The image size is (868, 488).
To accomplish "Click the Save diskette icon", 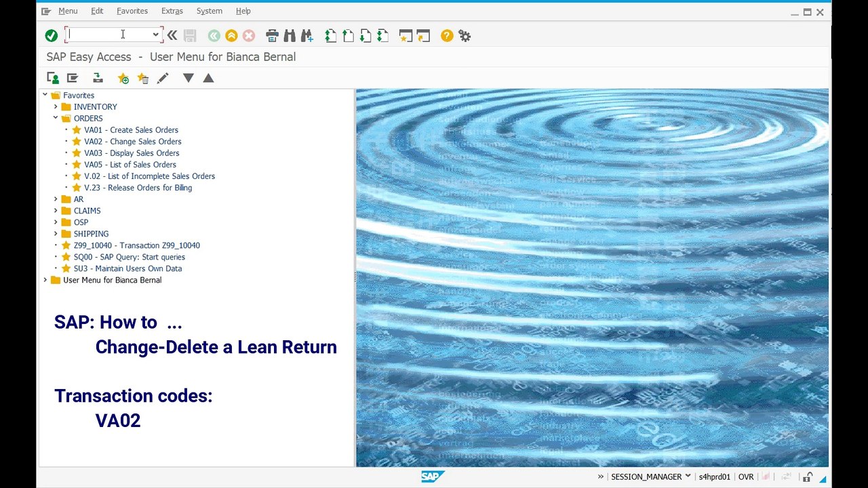I will (x=190, y=35).
